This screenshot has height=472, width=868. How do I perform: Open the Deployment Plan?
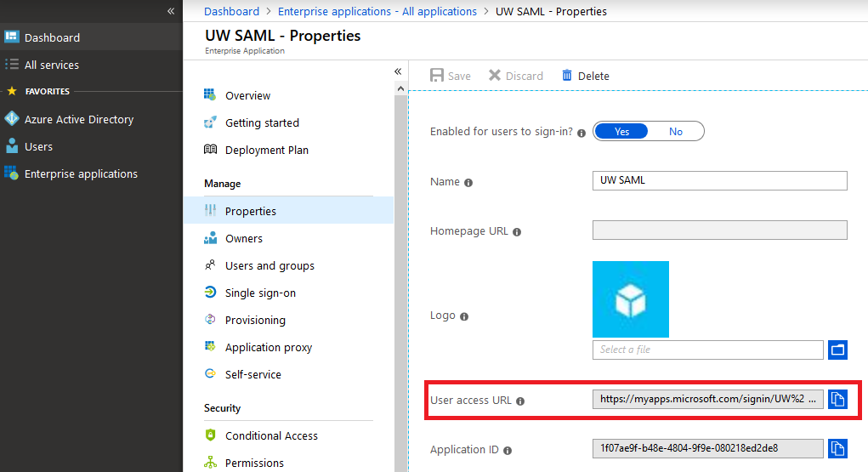(x=288, y=149)
